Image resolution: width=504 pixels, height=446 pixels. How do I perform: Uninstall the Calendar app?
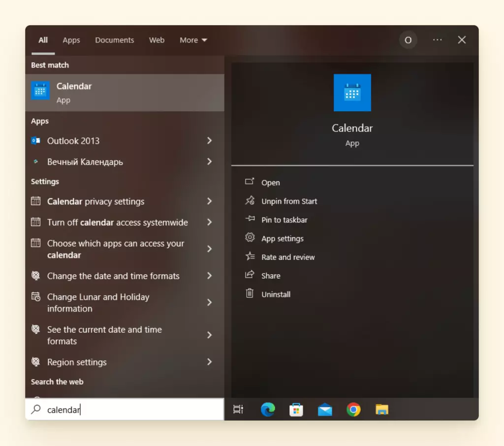[x=276, y=294]
